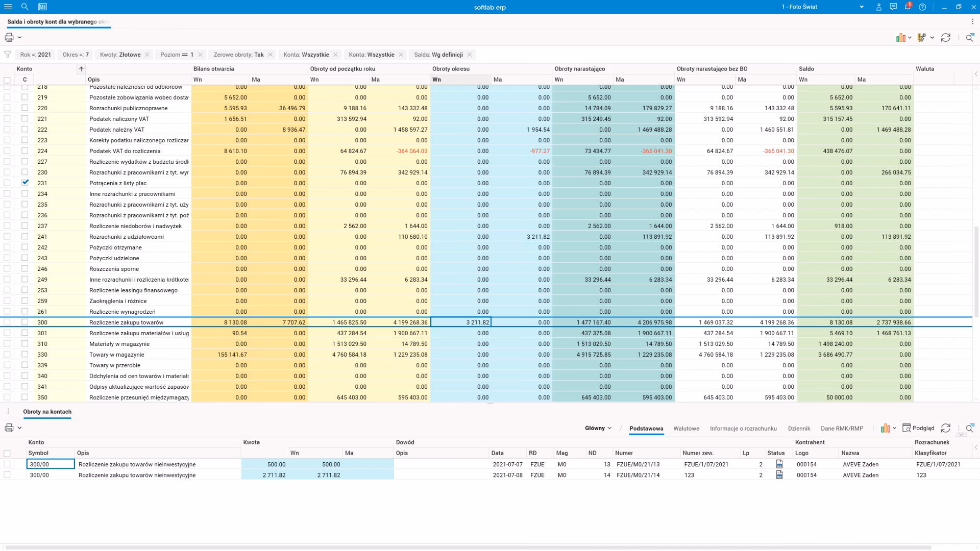Click the upper bar chart icon
This screenshot has height=551, width=980.
point(900,38)
